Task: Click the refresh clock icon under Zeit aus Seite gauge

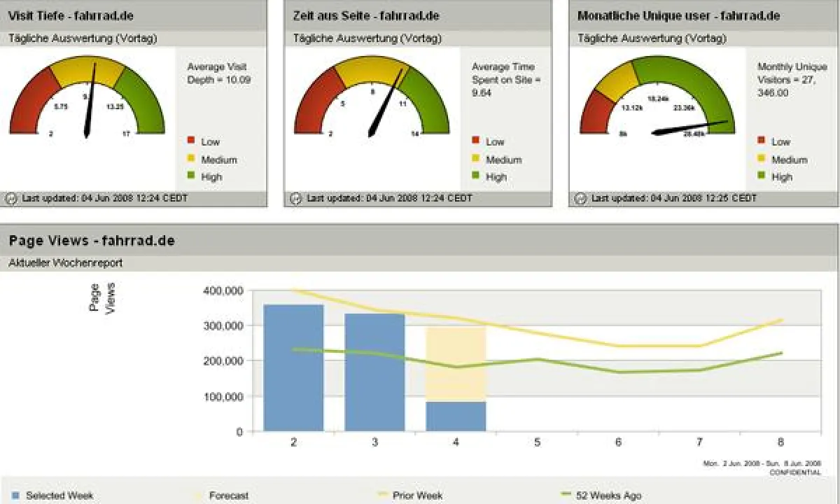Action: click(295, 198)
